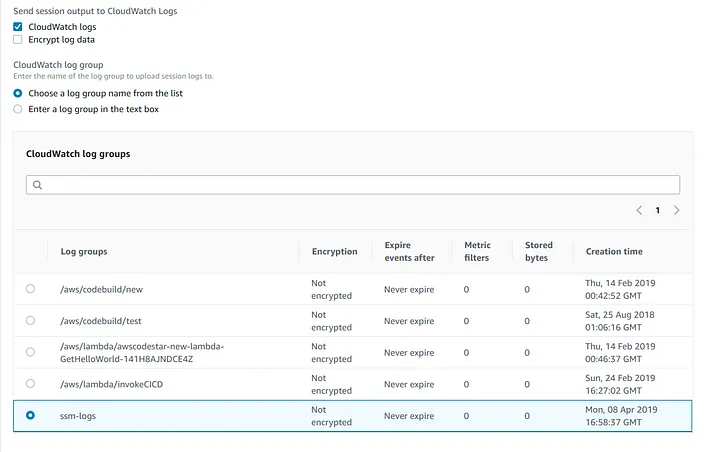Click the search magnifier icon
The image size is (720, 452).
(x=38, y=185)
